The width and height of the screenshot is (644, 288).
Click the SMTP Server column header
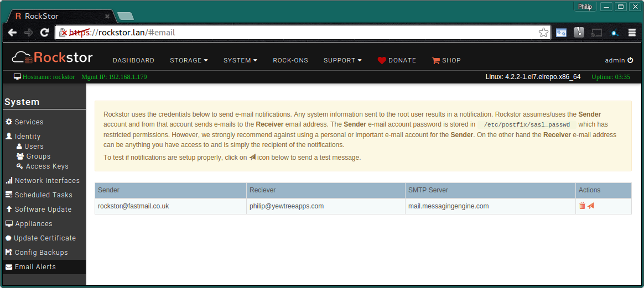[x=490, y=190]
